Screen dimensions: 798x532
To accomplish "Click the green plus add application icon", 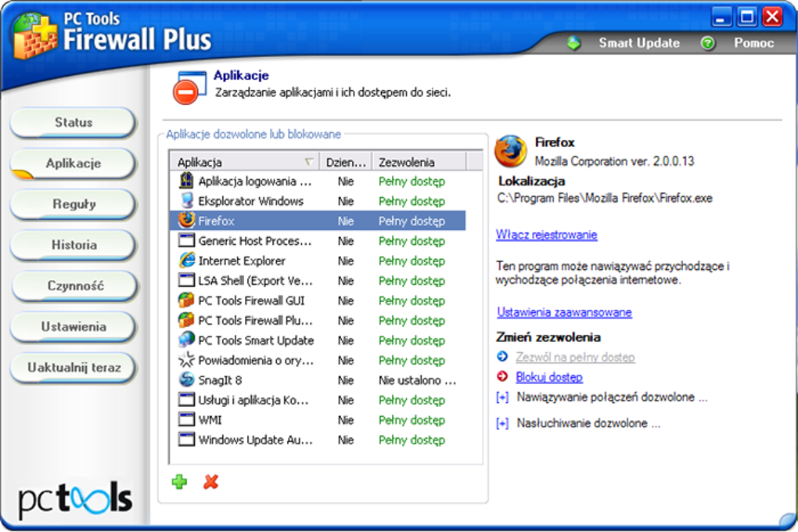I will pyautogui.click(x=179, y=482).
